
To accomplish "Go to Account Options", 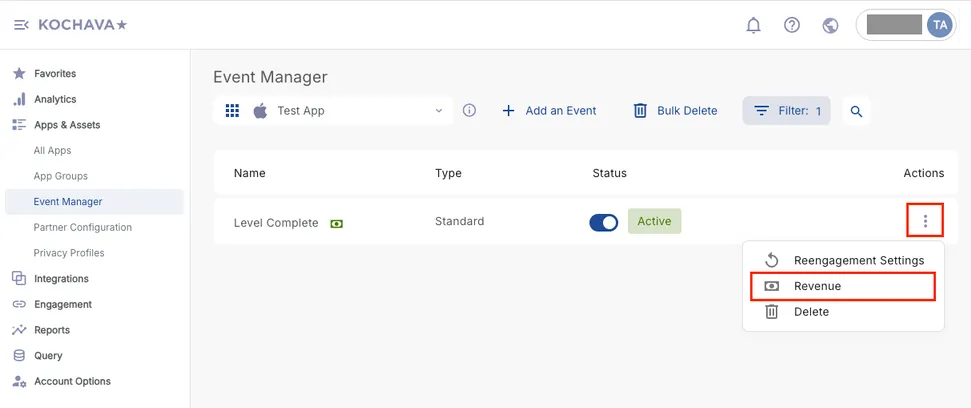I will pos(72,381).
